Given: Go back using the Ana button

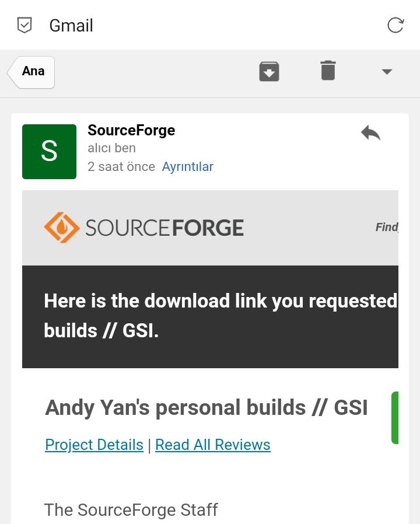Looking at the screenshot, I should click(x=33, y=72).
